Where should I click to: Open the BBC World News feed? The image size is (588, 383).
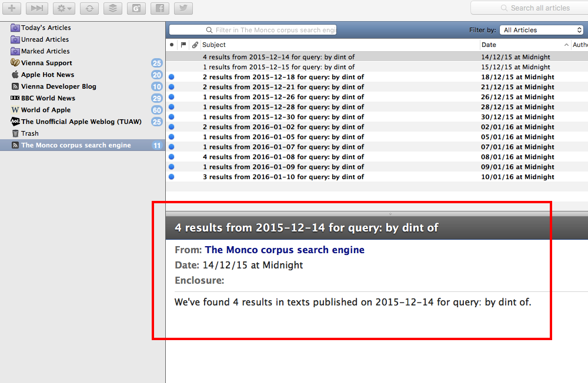[x=48, y=98]
